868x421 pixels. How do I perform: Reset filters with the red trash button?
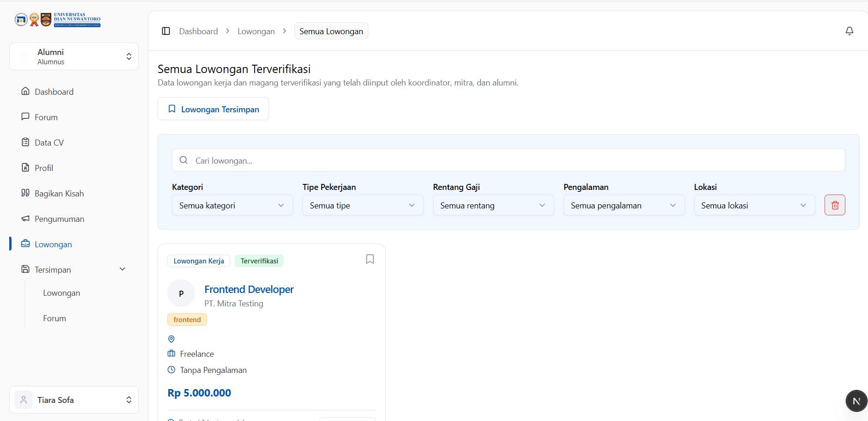pyautogui.click(x=835, y=205)
